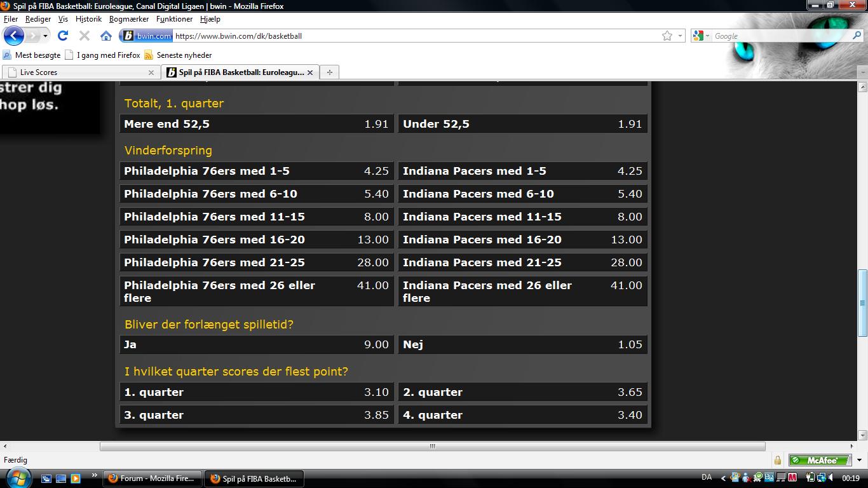
Task: Click the McAfee red M tray icon
Action: tap(794, 478)
